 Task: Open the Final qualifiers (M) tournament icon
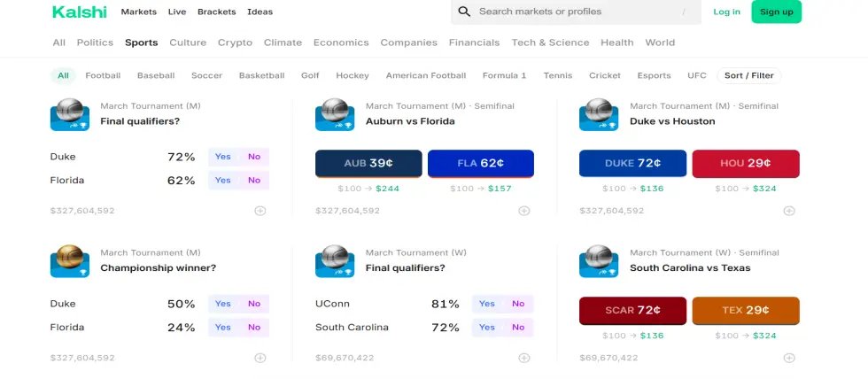tap(70, 114)
